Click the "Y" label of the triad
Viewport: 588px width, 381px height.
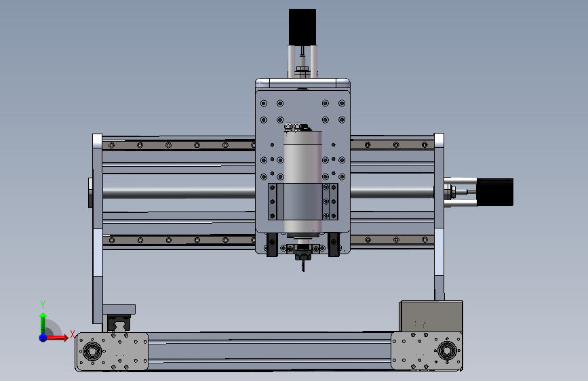coord(43,305)
